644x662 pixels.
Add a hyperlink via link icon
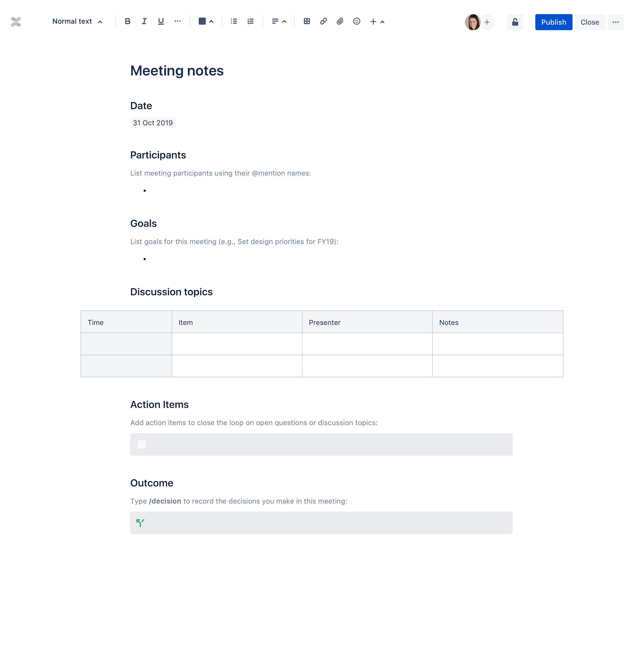323,21
